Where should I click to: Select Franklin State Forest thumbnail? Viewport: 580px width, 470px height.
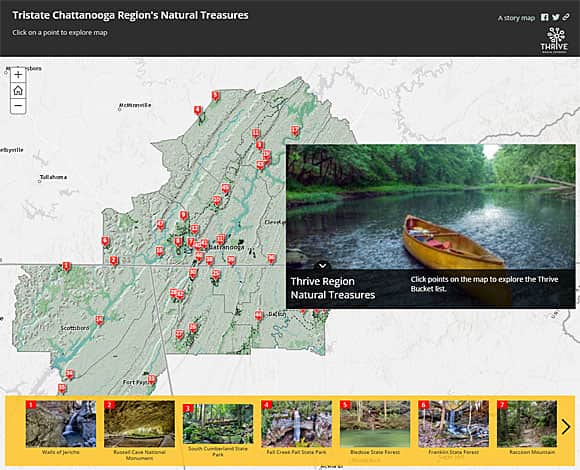click(x=453, y=424)
